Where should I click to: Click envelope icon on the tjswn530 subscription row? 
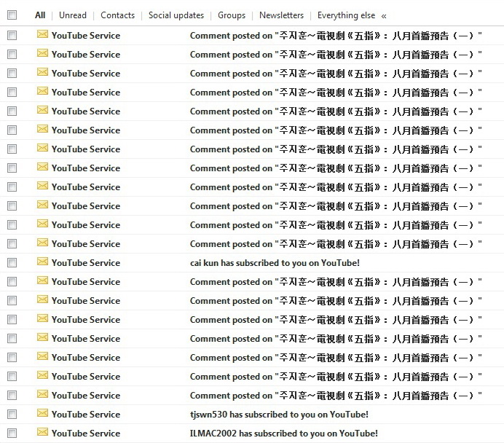click(42, 413)
